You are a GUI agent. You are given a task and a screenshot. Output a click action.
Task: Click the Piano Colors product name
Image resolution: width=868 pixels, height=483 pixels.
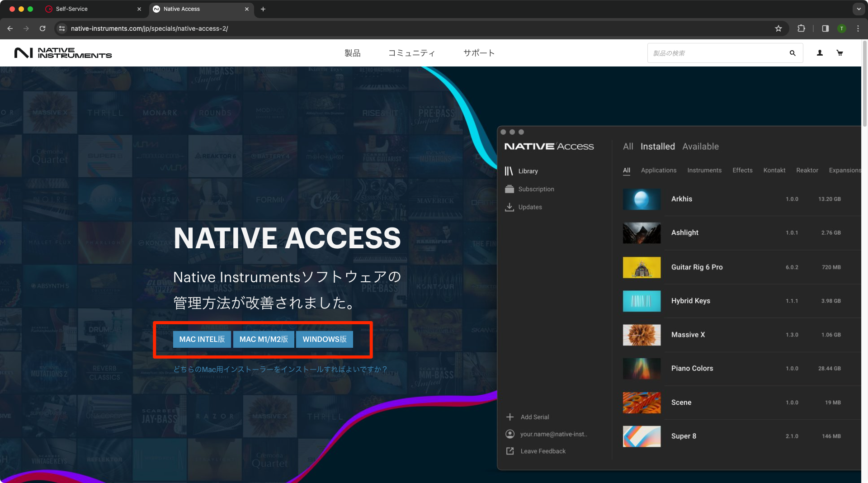pos(692,369)
